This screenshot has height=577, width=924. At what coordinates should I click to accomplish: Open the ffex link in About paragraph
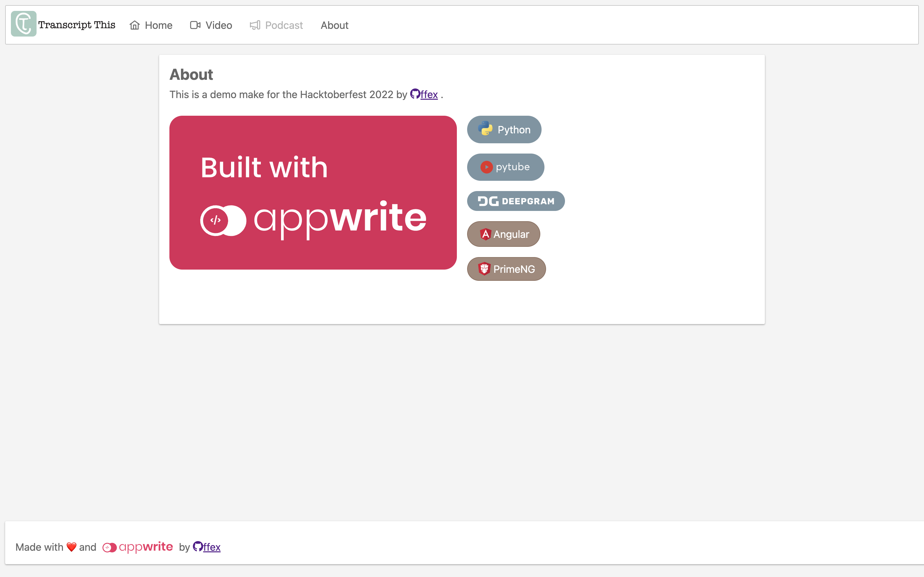[x=429, y=95]
